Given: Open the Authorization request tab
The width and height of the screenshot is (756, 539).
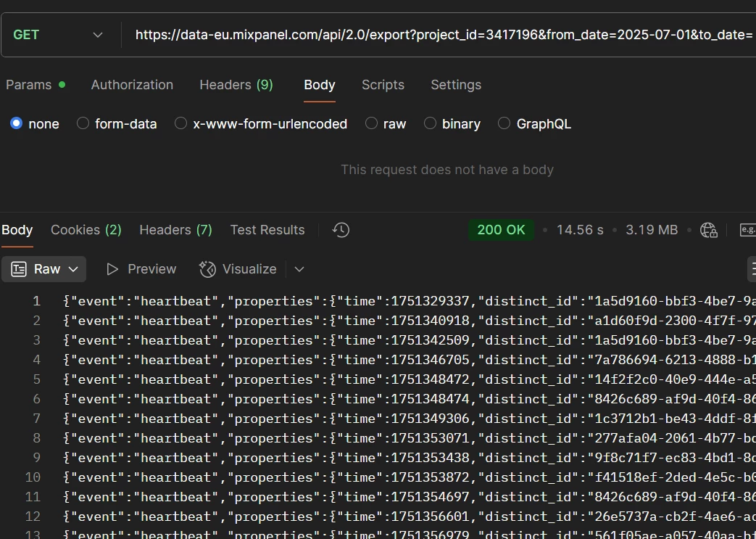Looking at the screenshot, I should coord(132,85).
